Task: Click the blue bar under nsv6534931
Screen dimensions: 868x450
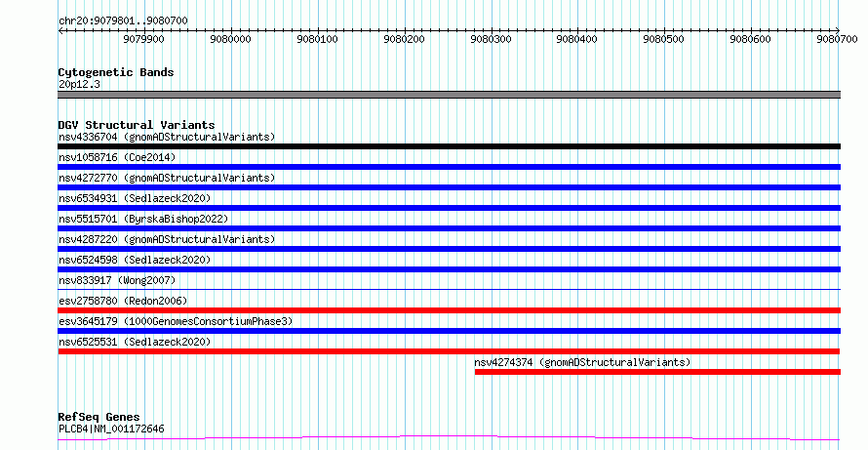Action: (x=449, y=208)
